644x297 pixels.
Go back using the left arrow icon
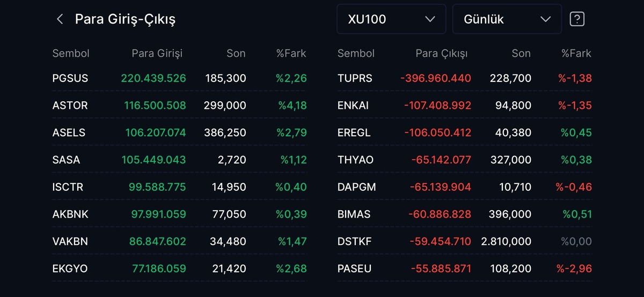tap(60, 19)
